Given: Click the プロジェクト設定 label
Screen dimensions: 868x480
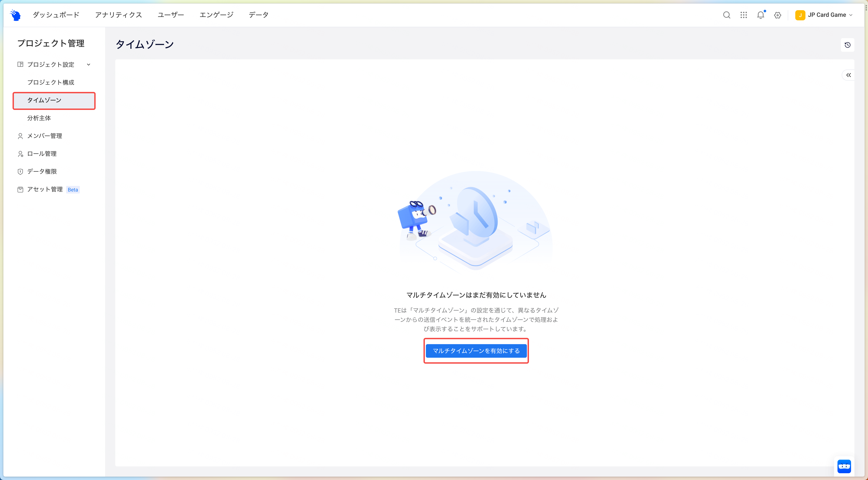Looking at the screenshot, I should [51, 64].
